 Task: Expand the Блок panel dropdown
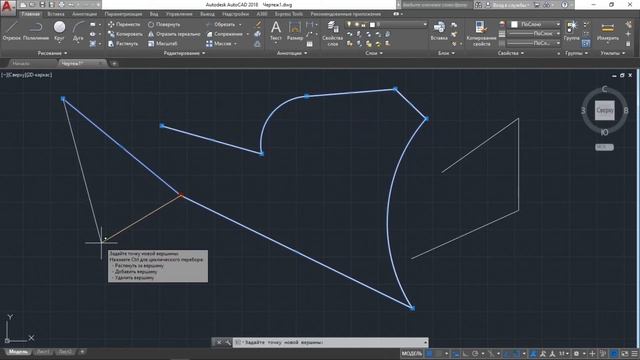(446, 53)
